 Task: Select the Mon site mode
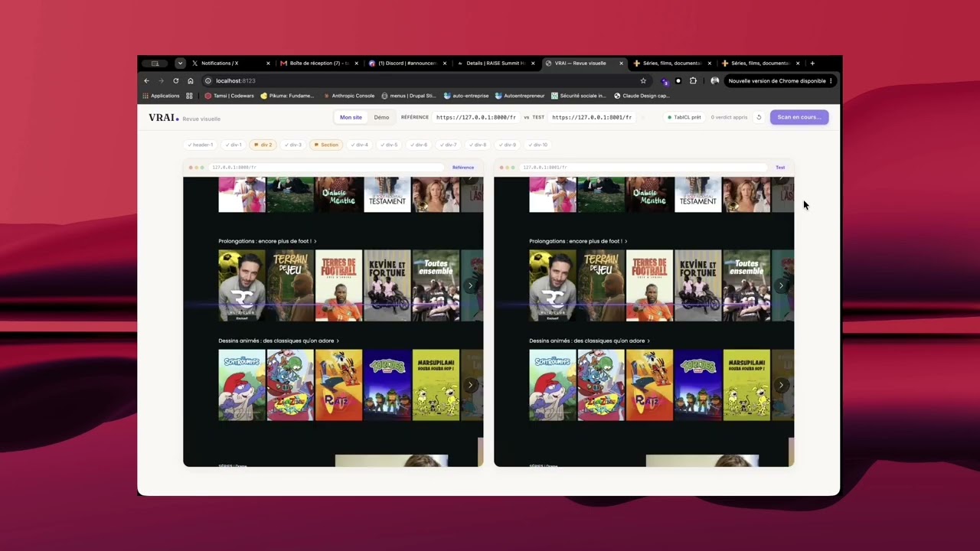351,117
